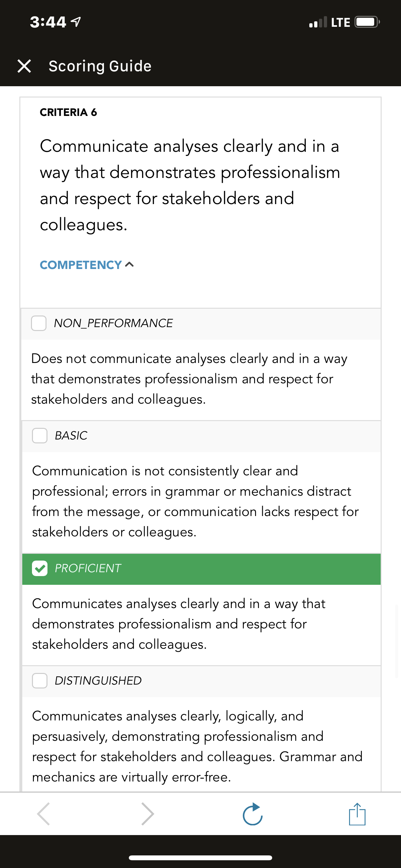Check the NON_PERFORMANCE checkbox
This screenshot has height=868, width=401.
point(39,323)
